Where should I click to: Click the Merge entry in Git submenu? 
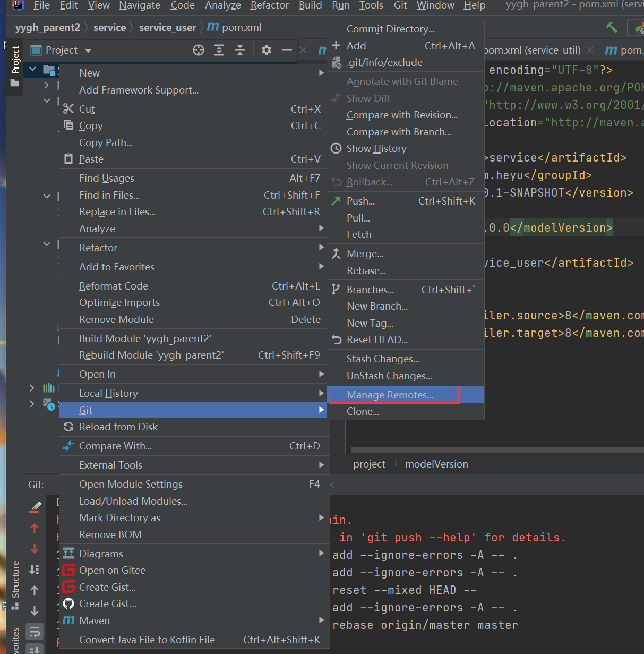pos(406,253)
